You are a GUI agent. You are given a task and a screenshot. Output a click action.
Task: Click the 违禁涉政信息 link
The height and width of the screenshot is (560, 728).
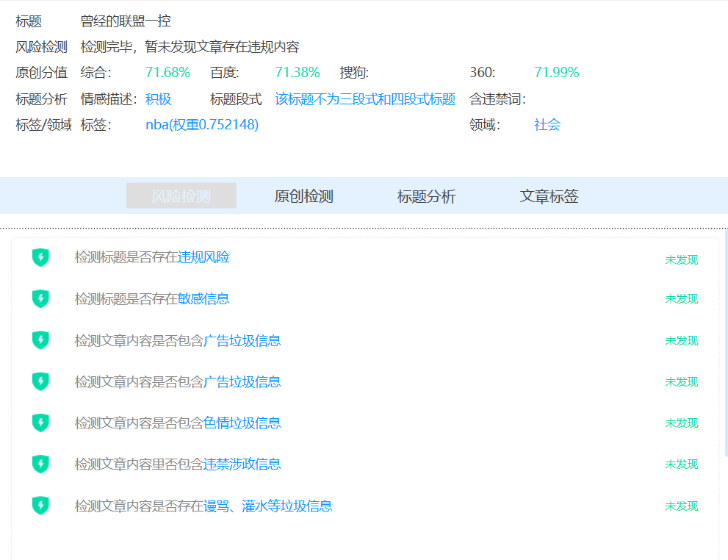point(242,464)
